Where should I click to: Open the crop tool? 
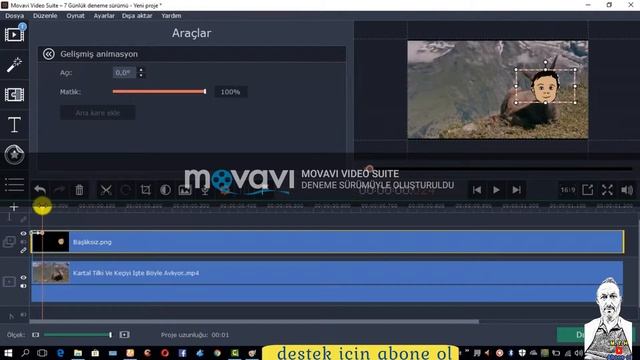145,190
